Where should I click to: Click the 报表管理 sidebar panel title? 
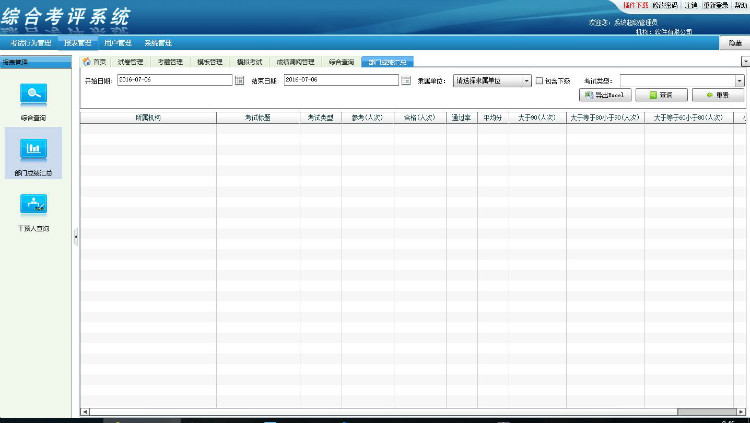(x=36, y=62)
